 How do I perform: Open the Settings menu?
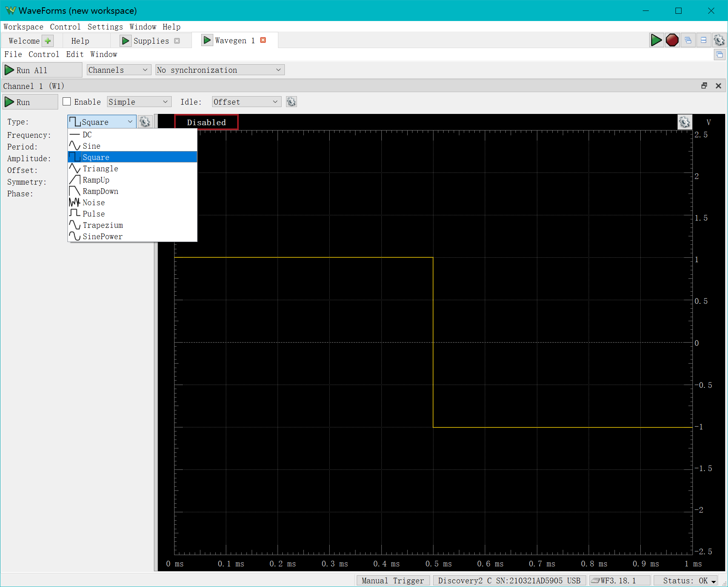pos(105,27)
